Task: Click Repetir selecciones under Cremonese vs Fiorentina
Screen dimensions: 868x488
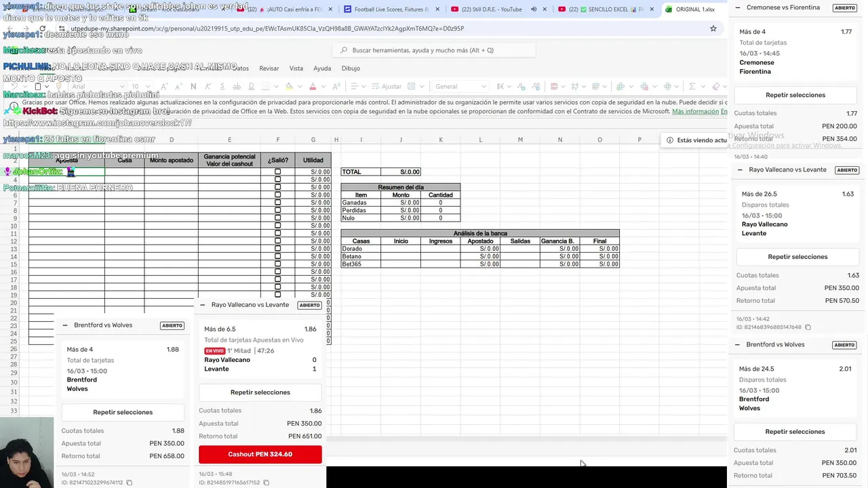Action: pyautogui.click(x=795, y=95)
